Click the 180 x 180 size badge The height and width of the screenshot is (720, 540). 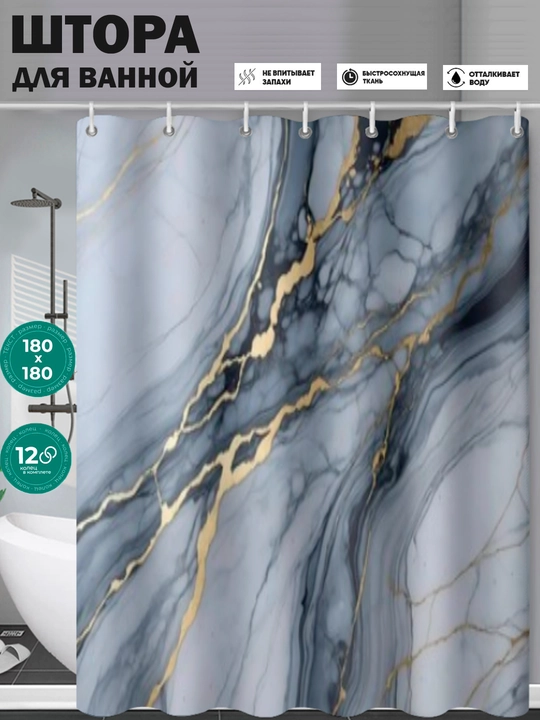[38, 359]
